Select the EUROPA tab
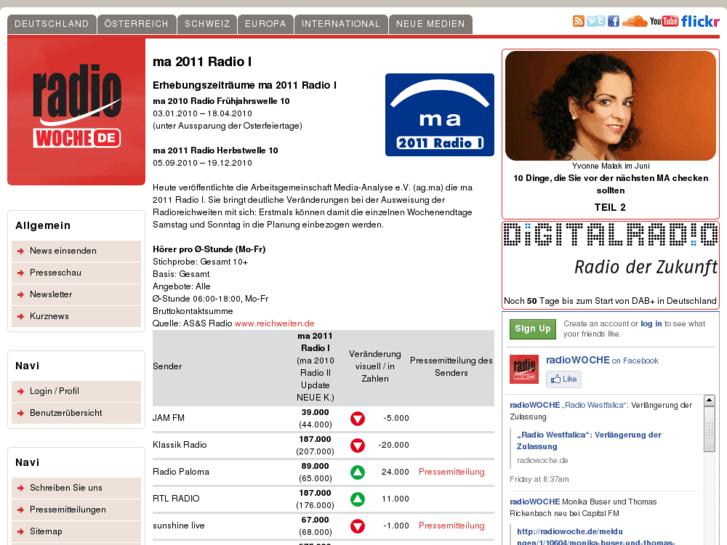The width and height of the screenshot is (727, 545). click(x=266, y=24)
